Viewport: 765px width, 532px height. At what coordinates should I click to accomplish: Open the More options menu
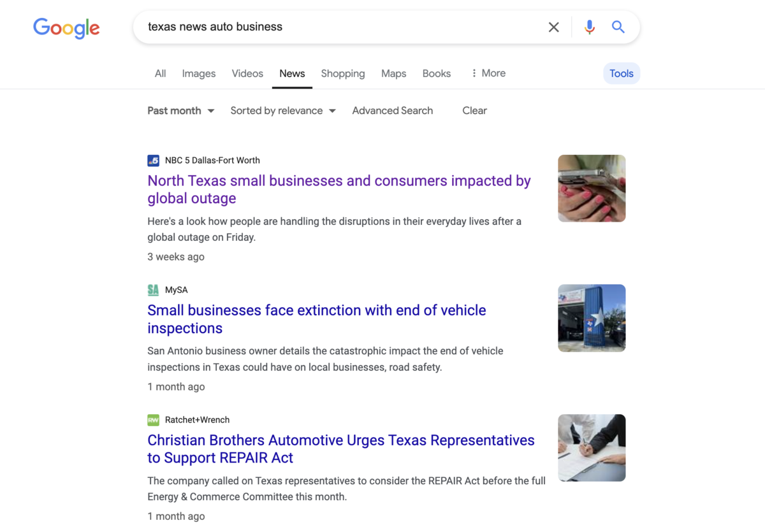coord(488,73)
